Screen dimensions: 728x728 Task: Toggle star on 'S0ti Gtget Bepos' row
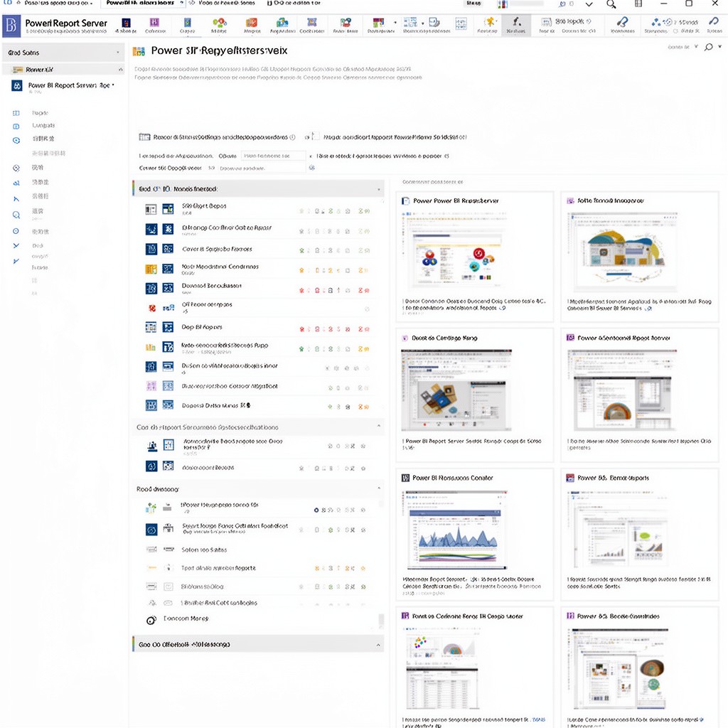(x=301, y=210)
